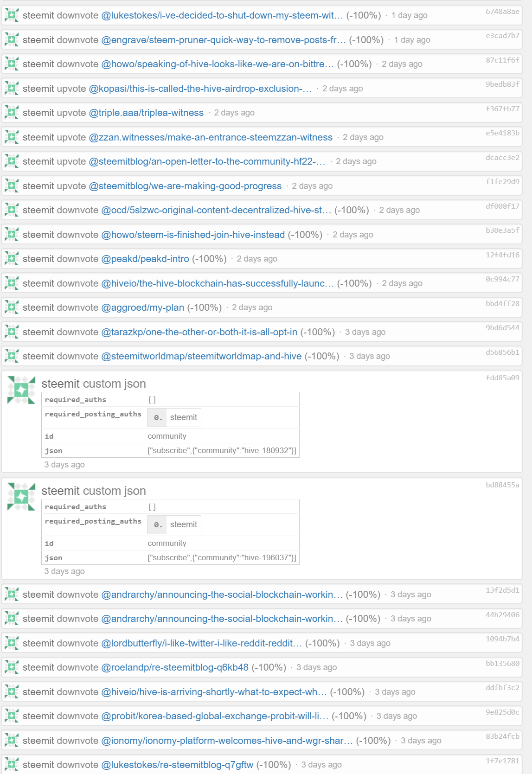Open @hiveio hive-blockchain-has-successfully-launched link
The height and width of the screenshot is (774, 532).
[x=218, y=283]
